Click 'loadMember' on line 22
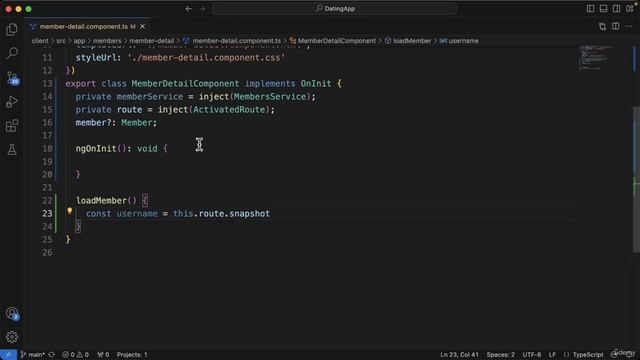The height and width of the screenshot is (360, 640). (101, 200)
